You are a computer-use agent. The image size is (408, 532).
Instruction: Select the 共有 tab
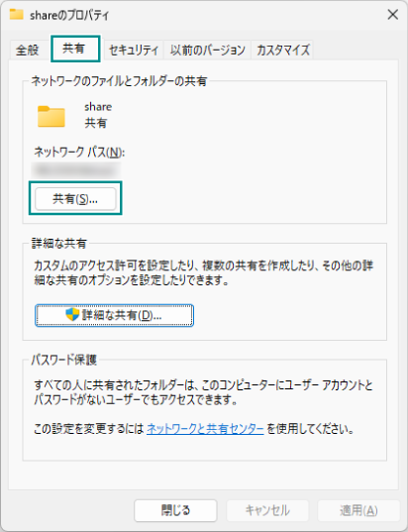pos(73,49)
